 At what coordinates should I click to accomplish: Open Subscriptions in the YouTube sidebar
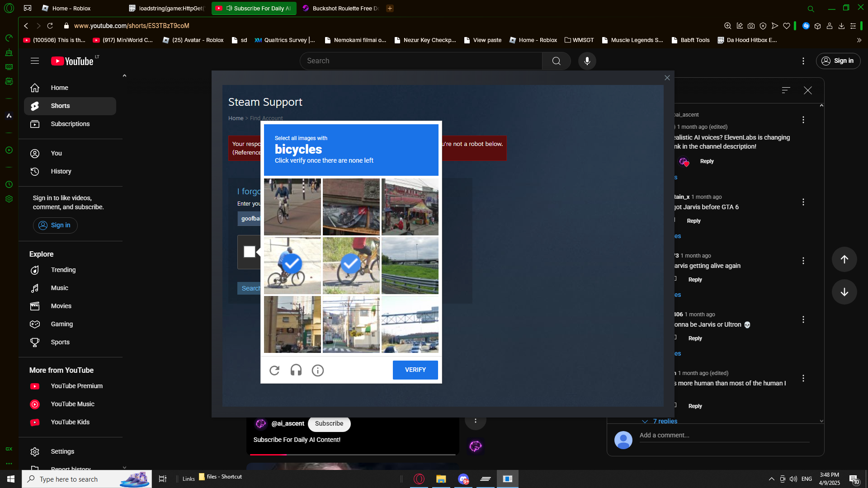(x=70, y=124)
